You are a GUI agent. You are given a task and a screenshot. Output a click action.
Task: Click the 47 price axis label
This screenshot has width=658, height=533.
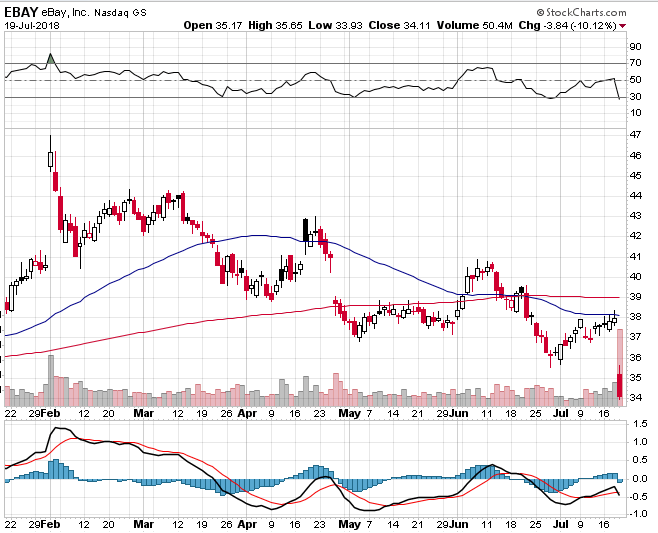tap(635, 135)
